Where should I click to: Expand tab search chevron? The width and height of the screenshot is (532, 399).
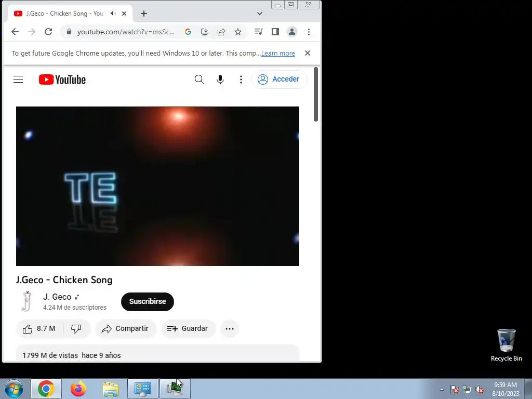(260, 14)
